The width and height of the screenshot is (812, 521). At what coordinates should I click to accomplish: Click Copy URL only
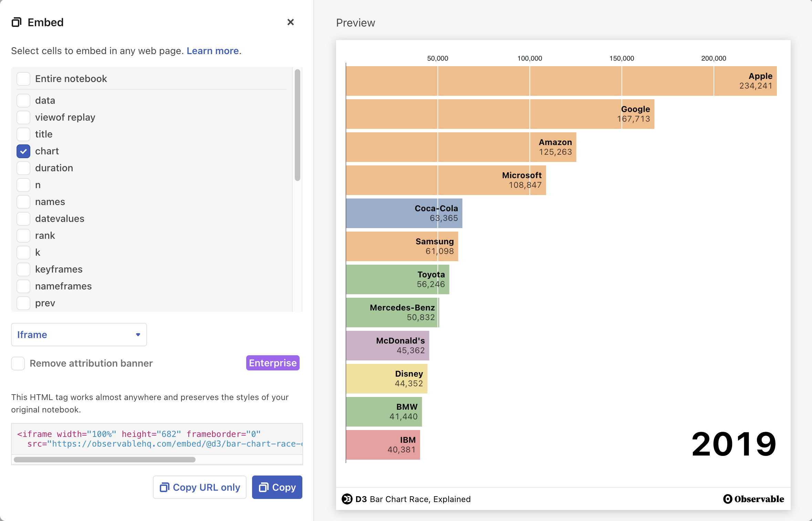(199, 487)
